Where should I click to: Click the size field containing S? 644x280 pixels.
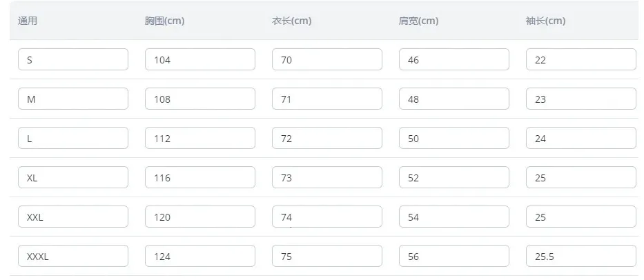click(x=73, y=59)
